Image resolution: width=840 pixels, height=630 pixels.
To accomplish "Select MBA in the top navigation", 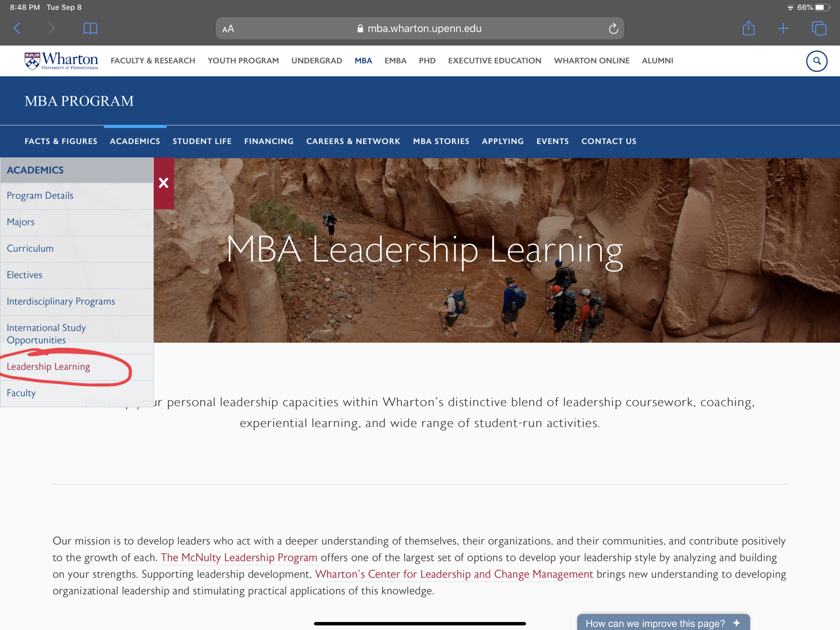I will click(364, 61).
